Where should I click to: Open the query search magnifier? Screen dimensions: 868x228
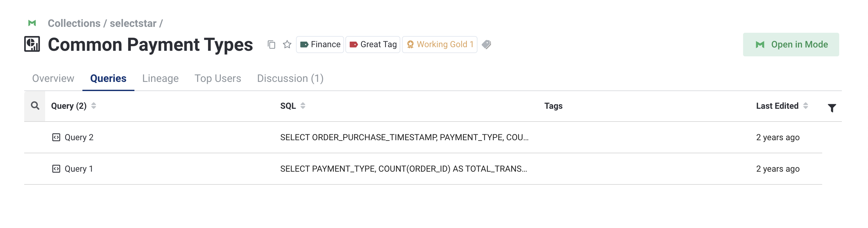coord(35,106)
